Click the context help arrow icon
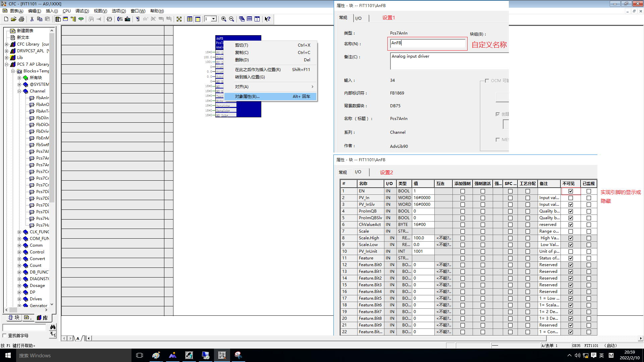644x362 pixels. point(267,19)
